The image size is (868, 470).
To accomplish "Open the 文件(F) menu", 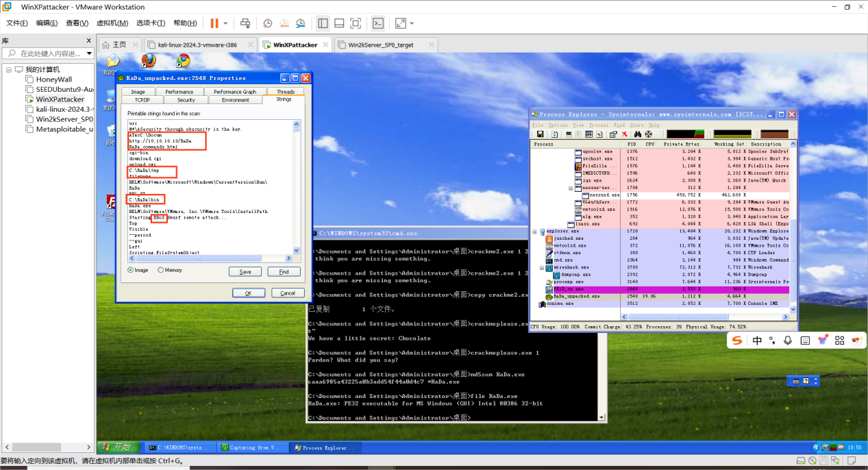I will 17,23.
